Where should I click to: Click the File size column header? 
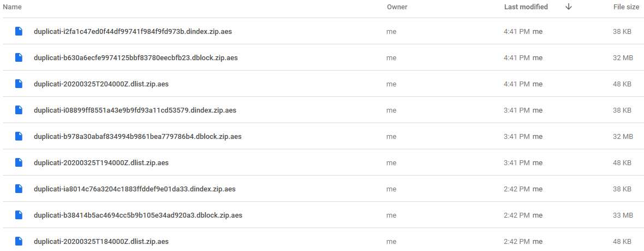pyautogui.click(x=626, y=7)
